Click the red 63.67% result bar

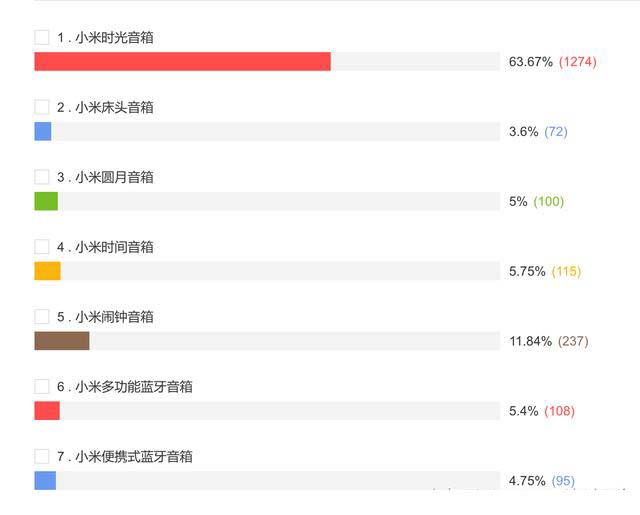click(x=182, y=62)
